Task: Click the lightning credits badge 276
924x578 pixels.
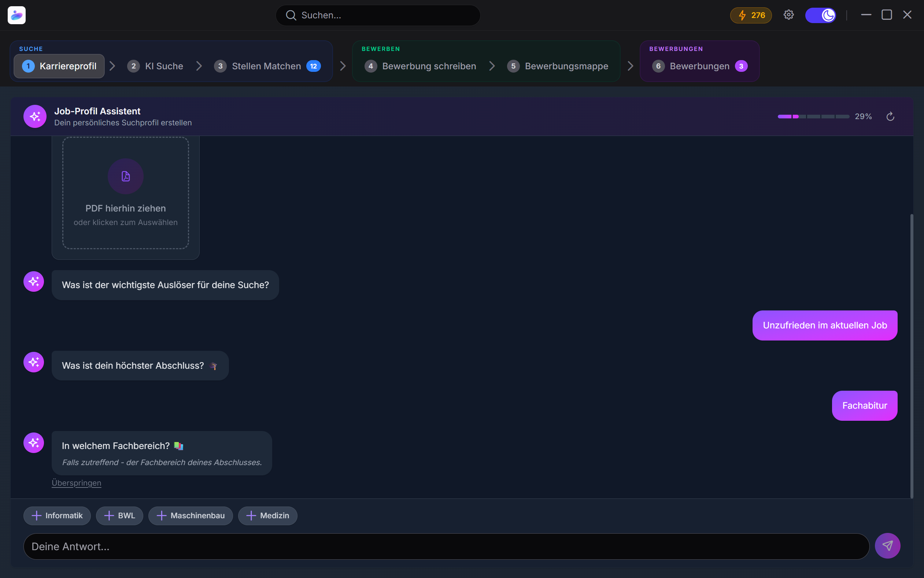Action: [750, 15]
